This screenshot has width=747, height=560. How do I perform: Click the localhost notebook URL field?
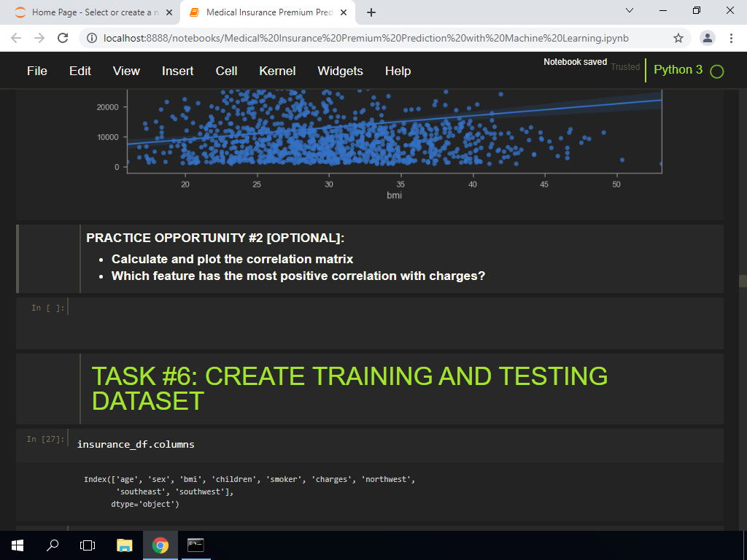coord(366,38)
